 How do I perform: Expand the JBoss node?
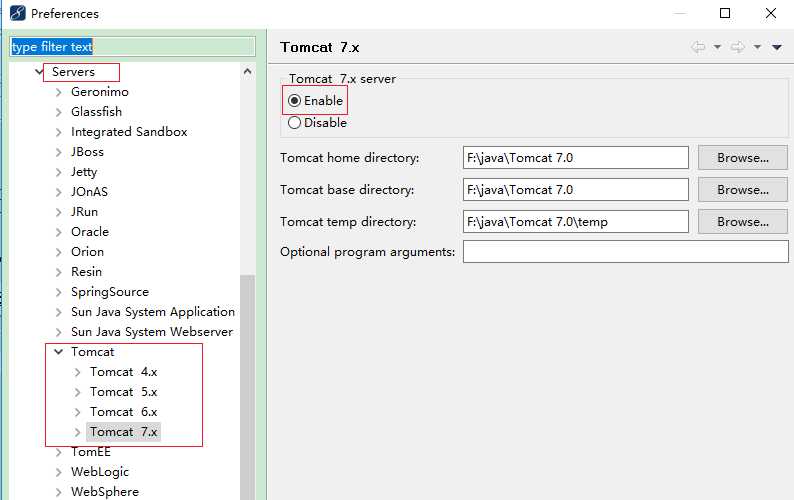click(x=59, y=152)
